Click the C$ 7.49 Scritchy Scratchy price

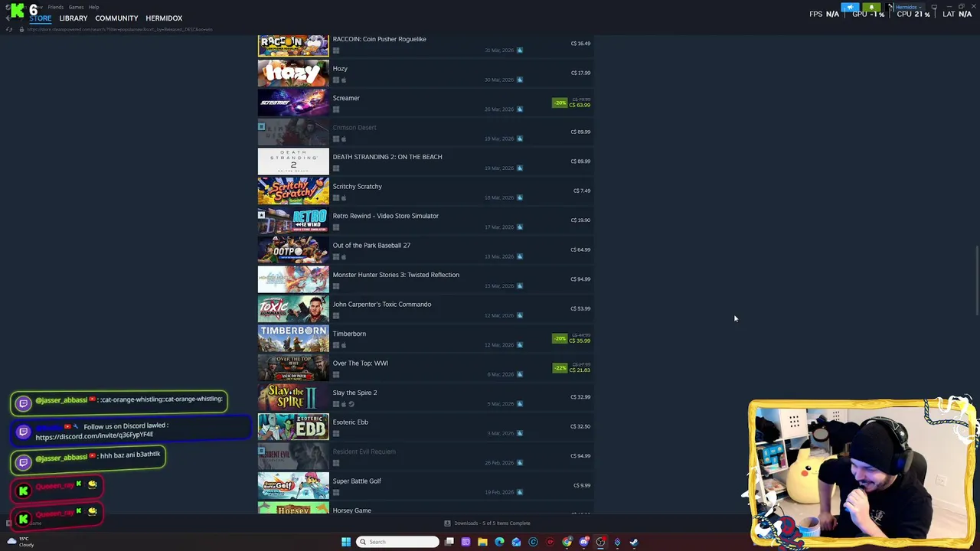tap(582, 191)
